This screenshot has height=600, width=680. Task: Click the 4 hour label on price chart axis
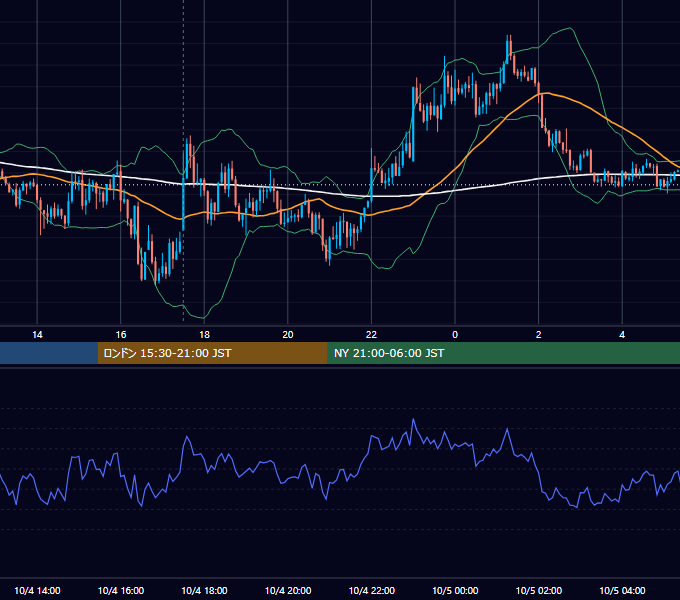(x=622, y=335)
